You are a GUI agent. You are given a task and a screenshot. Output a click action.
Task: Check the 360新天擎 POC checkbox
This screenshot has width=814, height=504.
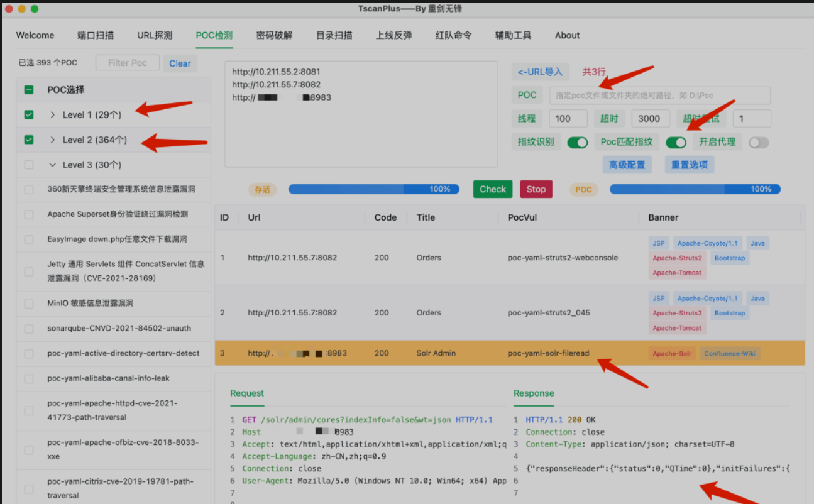29,189
